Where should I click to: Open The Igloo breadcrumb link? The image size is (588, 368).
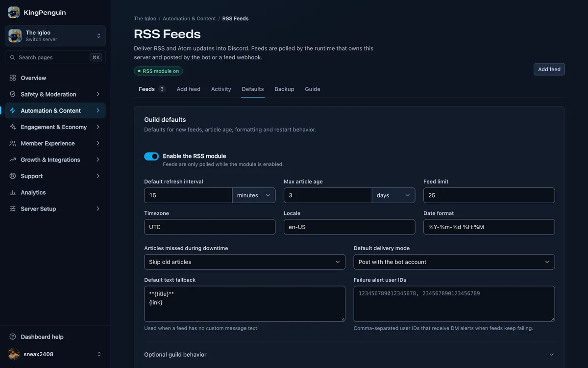[x=145, y=19]
